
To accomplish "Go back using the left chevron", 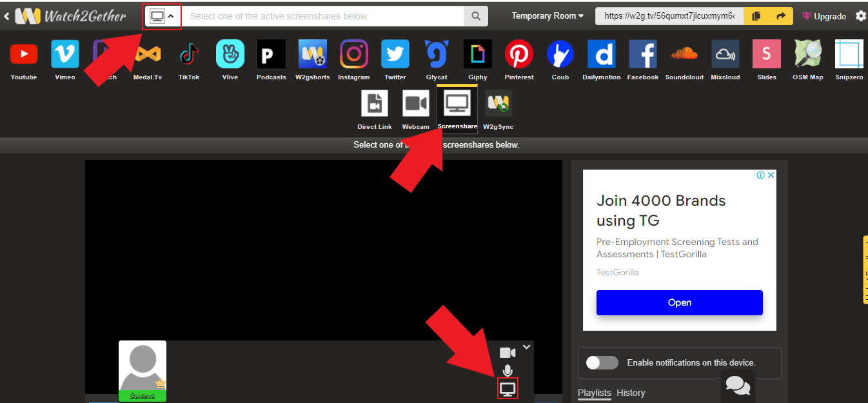I will pyautogui.click(x=6, y=16).
